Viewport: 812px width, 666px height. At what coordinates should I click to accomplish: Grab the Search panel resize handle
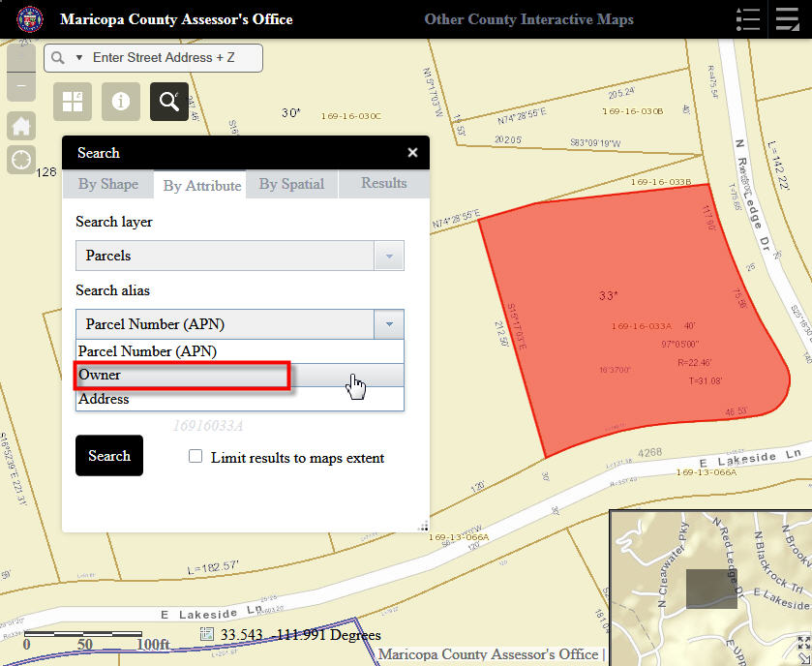point(423,527)
